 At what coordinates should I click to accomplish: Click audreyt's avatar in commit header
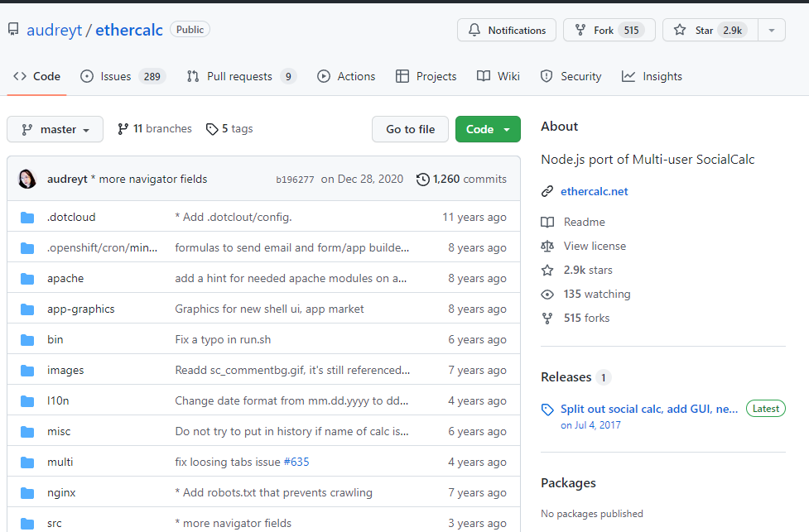27,179
